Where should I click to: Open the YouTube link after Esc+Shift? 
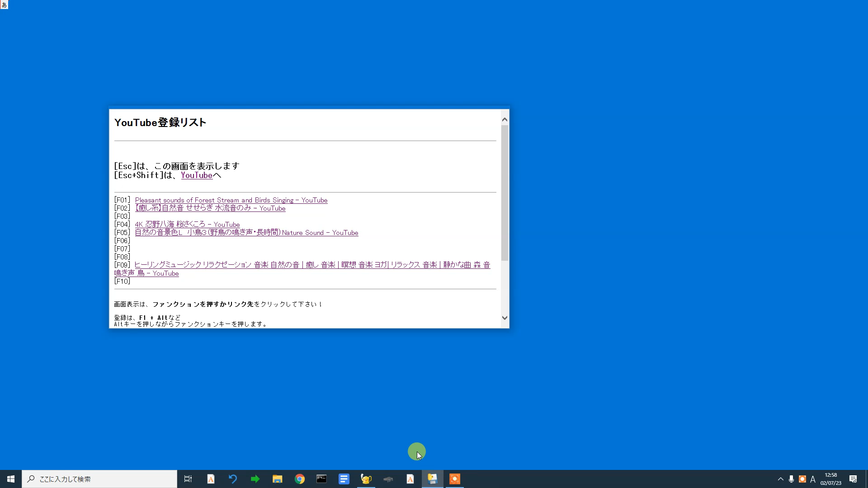197,175
